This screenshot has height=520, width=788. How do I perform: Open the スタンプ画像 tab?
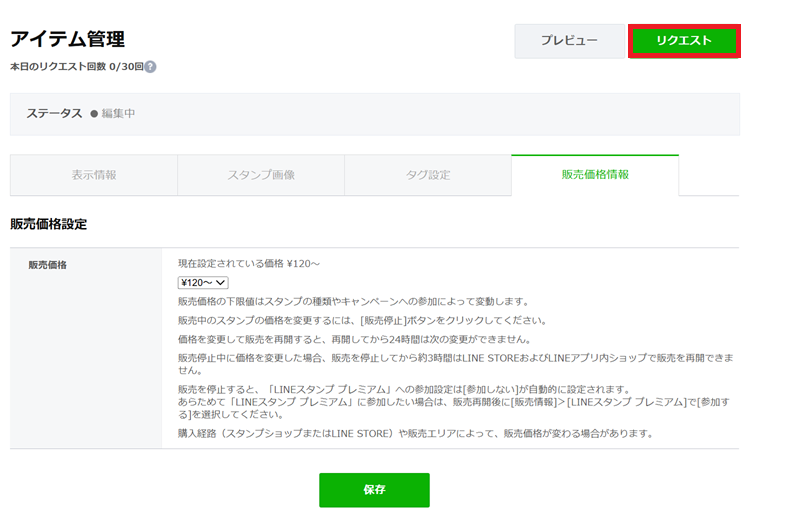pyautogui.click(x=261, y=175)
